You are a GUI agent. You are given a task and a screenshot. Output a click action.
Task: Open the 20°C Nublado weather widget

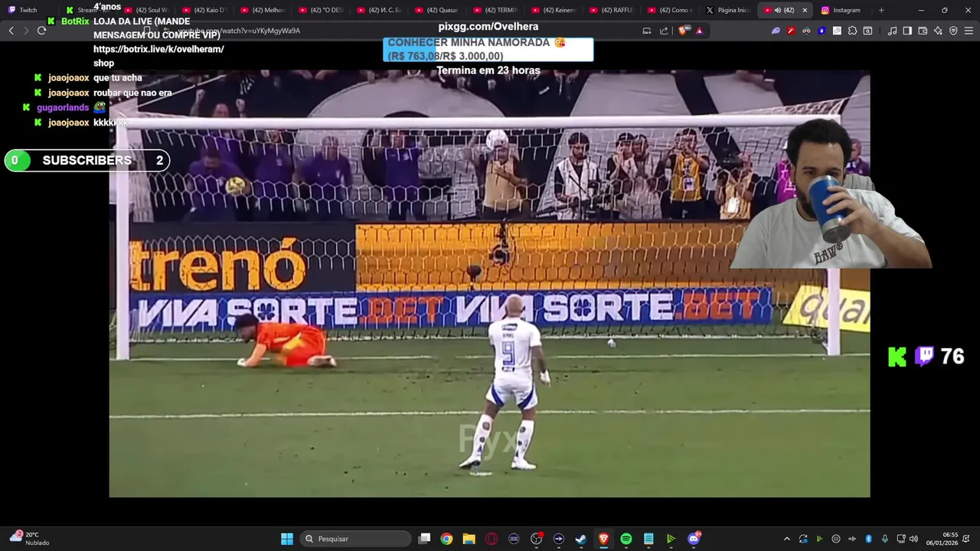29,539
